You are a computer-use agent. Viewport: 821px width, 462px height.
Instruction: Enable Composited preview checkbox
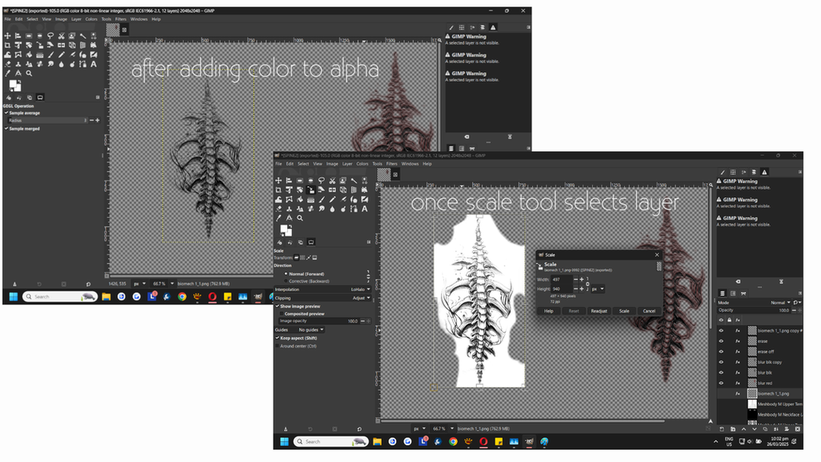coord(282,313)
